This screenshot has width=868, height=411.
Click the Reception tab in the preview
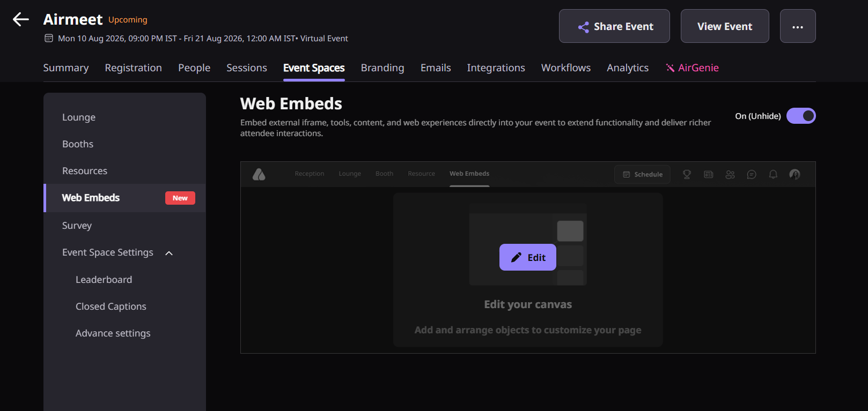pos(310,174)
